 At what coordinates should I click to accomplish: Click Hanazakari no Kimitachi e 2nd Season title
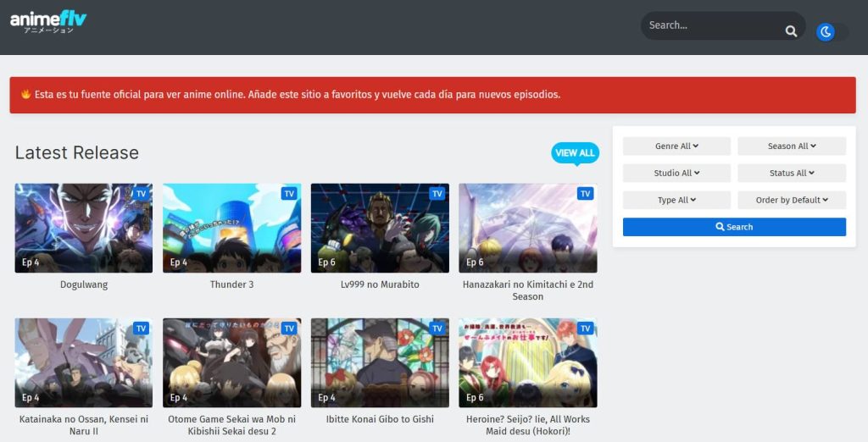point(528,290)
